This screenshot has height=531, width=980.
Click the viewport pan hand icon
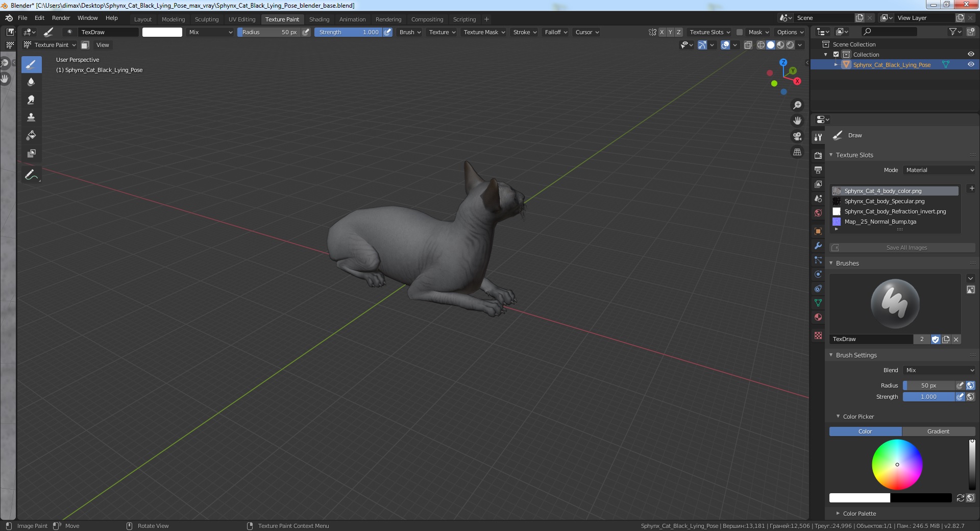pyautogui.click(x=797, y=121)
